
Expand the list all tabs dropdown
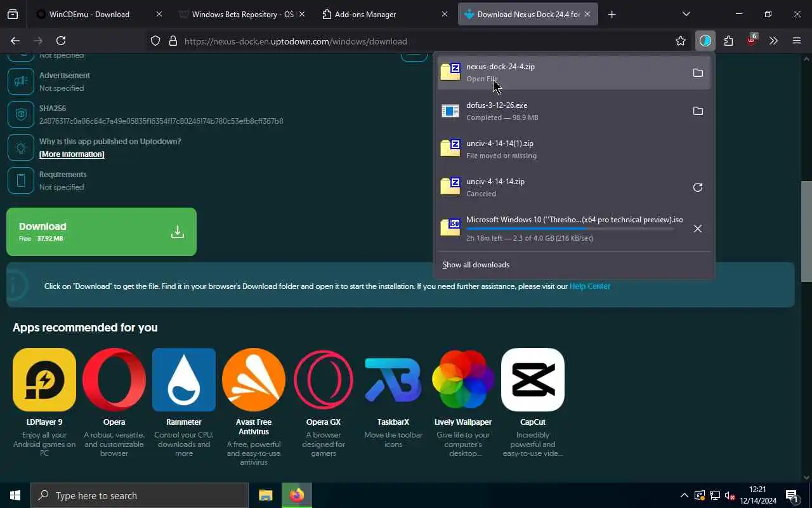click(x=686, y=14)
